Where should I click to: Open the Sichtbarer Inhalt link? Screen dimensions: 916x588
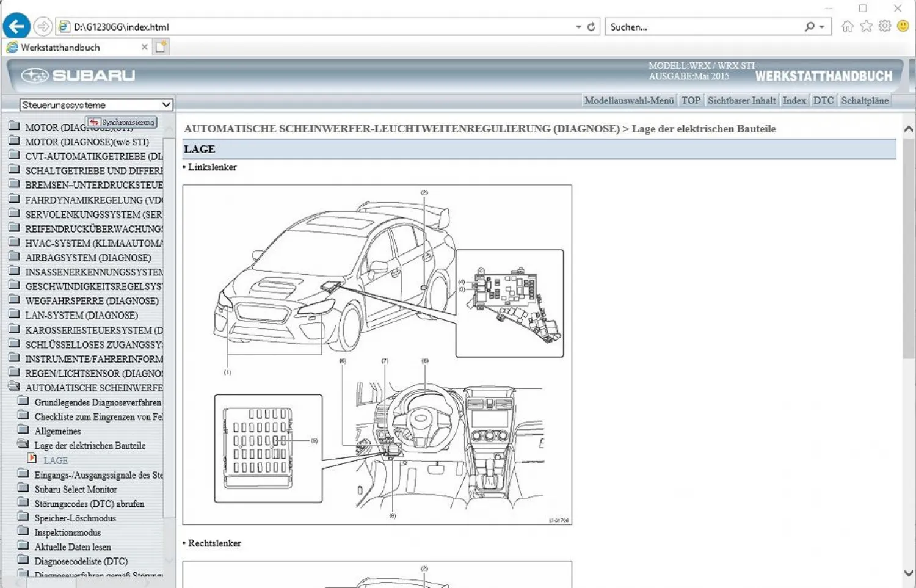[741, 100]
